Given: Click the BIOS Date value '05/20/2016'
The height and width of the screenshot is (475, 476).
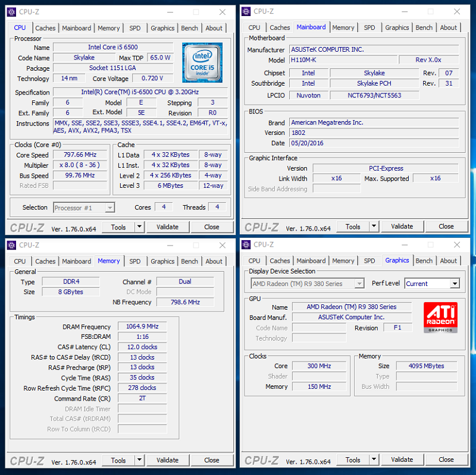Looking at the screenshot, I should click(x=374, y=143).
